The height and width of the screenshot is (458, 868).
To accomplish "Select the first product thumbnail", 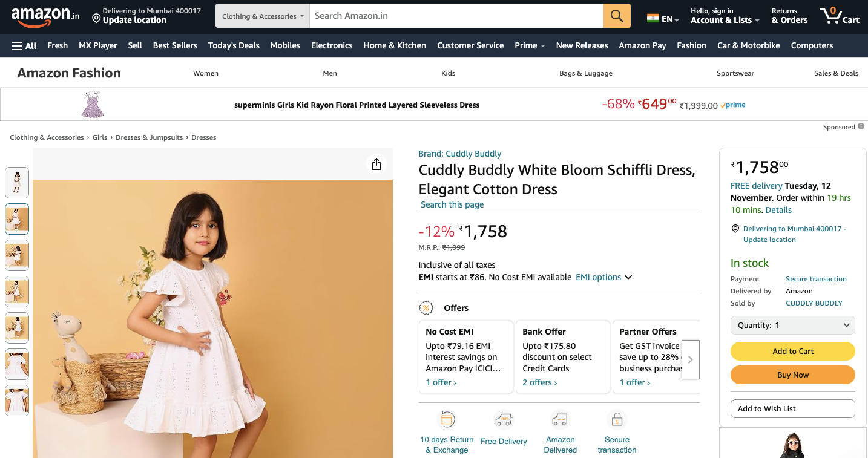I will point(17,183).
